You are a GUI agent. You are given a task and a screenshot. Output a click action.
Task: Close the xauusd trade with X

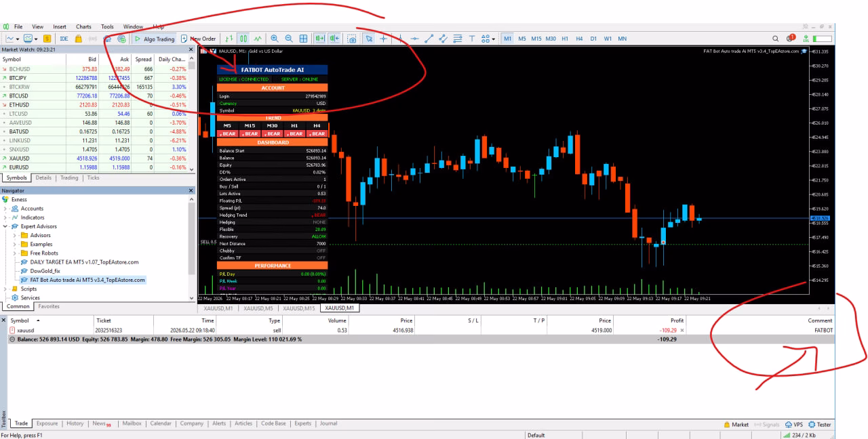(x=682, y=330)
